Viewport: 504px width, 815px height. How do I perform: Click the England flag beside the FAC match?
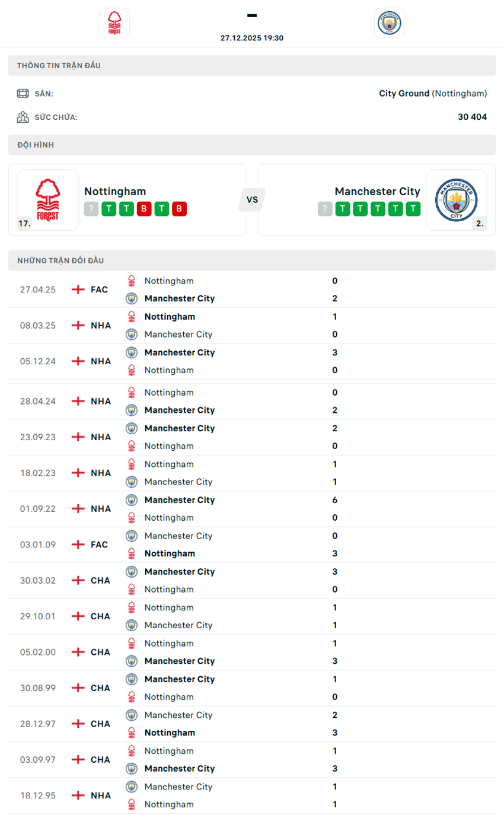pos(78,289)
